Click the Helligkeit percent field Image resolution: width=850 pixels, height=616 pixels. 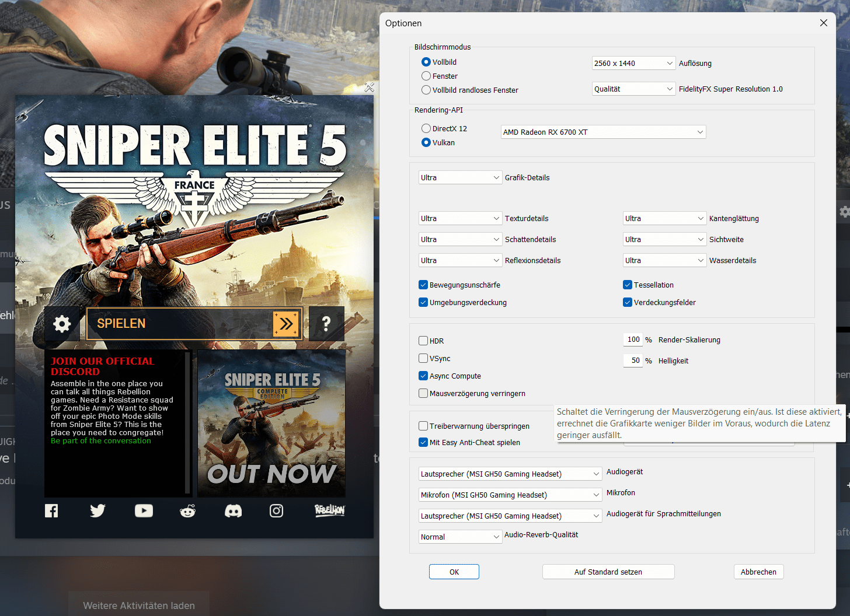pos(633,360)
